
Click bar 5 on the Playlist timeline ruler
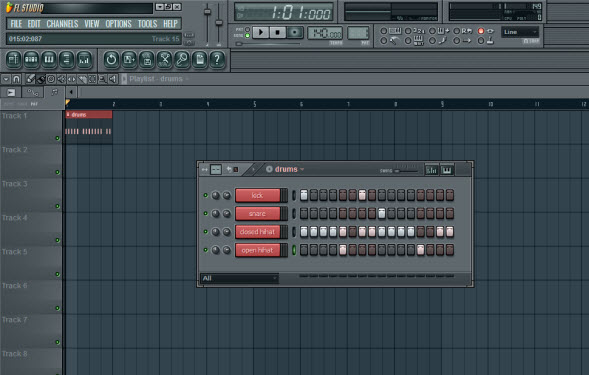tap(255, 104)
